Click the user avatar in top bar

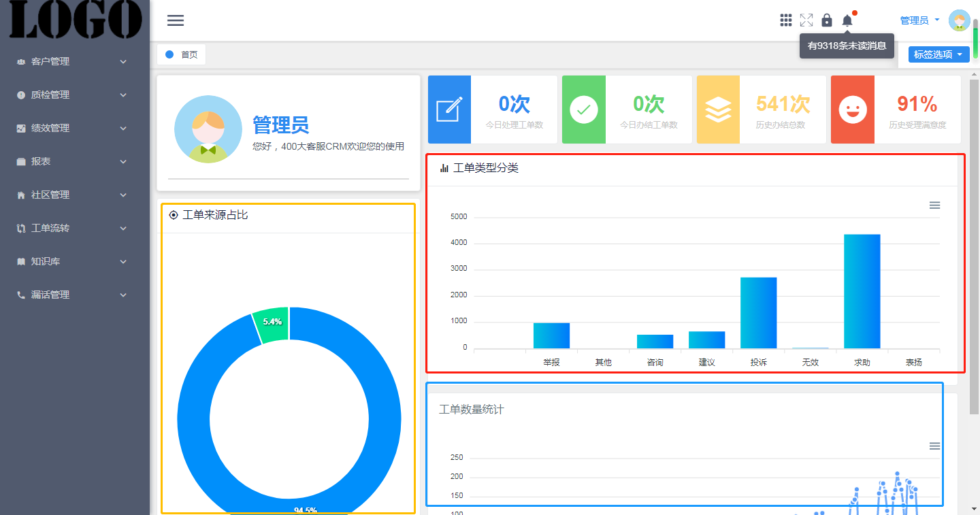click(x=960, y=20)
